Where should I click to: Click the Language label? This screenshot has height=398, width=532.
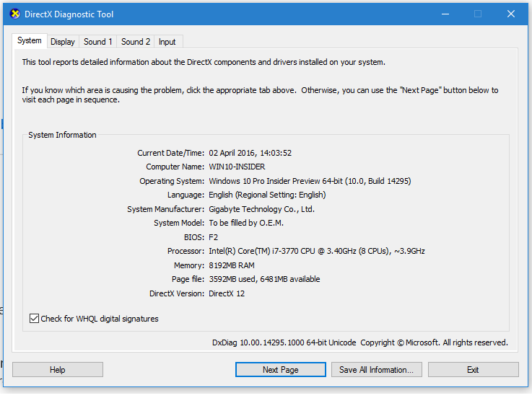186,195
